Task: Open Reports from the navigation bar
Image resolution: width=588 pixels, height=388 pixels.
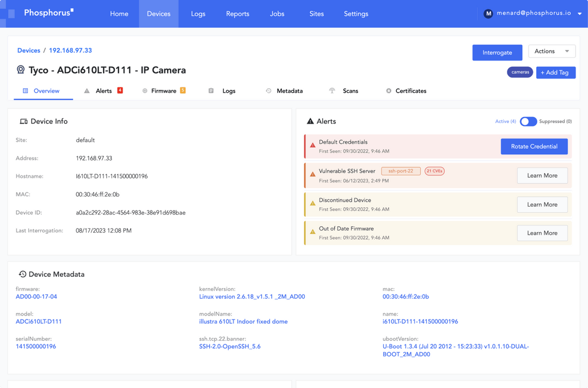Action: pos(237,14)
